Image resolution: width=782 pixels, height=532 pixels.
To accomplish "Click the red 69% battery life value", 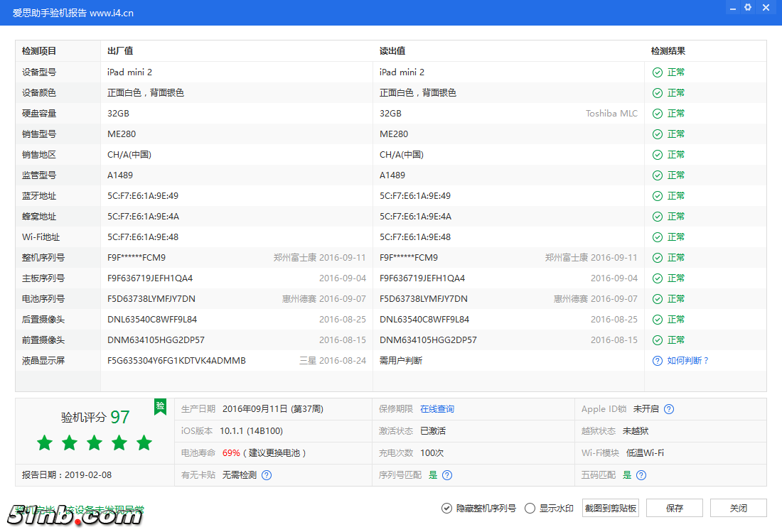I will [233, 452].
